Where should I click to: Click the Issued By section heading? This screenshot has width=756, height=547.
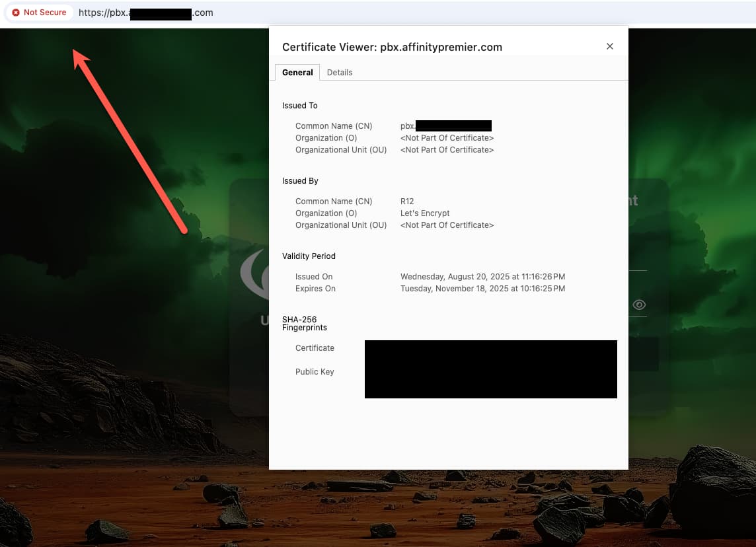point(300,181)
